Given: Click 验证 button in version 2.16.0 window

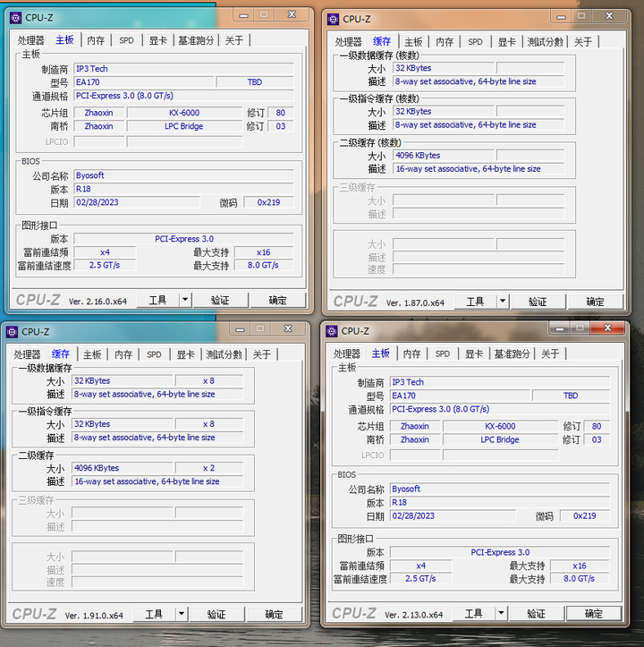Looking at the screenshot, I should click(220, 300).
